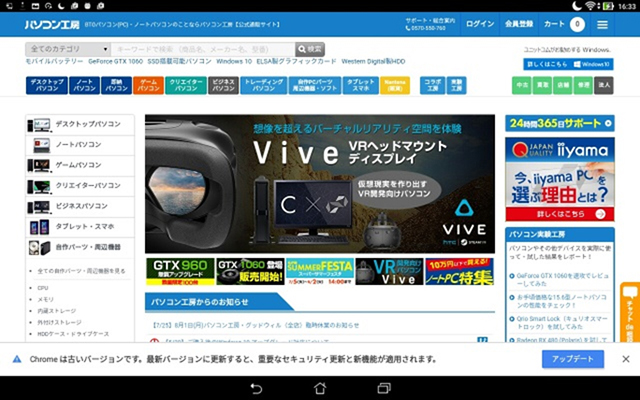Dismiss the Chrome update bar with X
640x400 pixels.
click(626, 359)
